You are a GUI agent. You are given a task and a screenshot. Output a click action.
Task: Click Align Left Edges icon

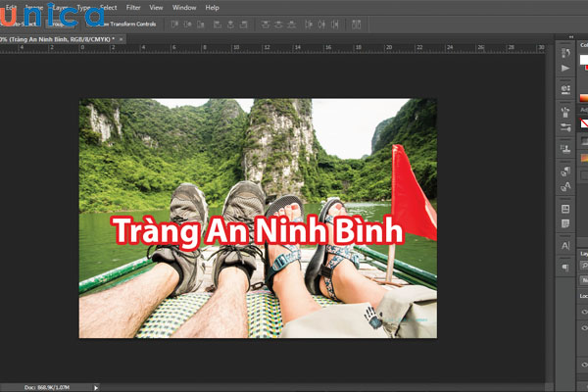pyautogui.click(x=218, y=24)
